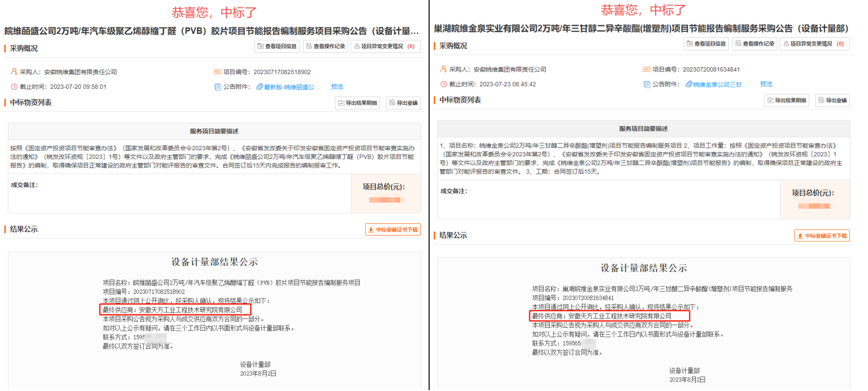This screenshot has height=391, width=868.
Task: Open attachment link 最新版-皖维皕盛公
Action: [292, 87]
